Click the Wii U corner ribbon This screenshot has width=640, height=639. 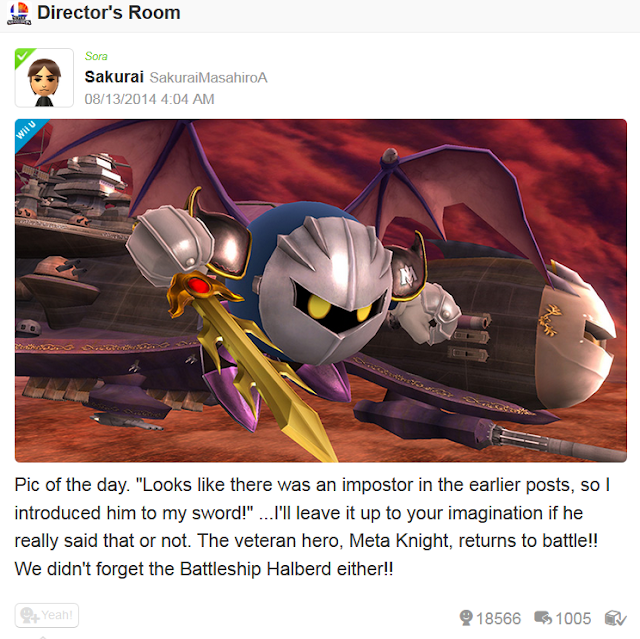pyautogui.click(x=28, y=131)
